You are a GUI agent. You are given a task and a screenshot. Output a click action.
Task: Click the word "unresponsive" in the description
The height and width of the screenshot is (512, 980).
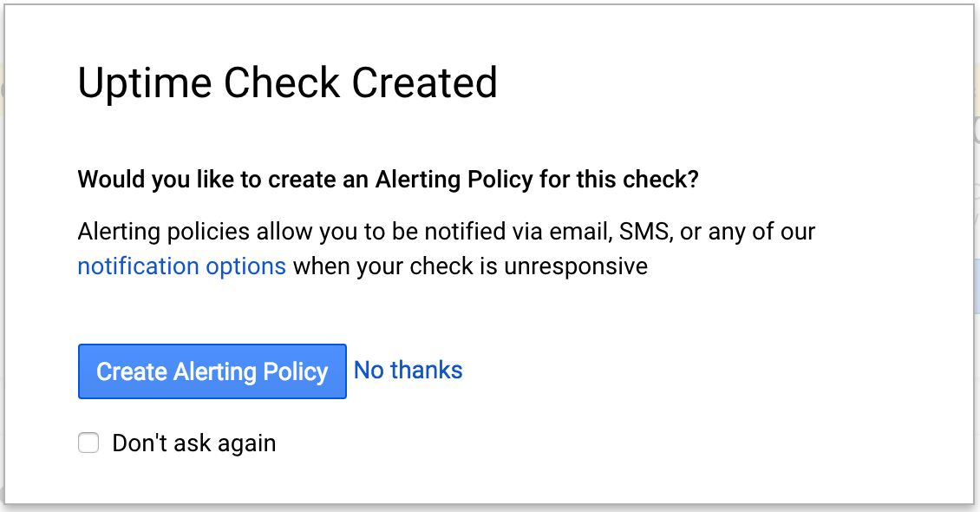pos(576,266)
